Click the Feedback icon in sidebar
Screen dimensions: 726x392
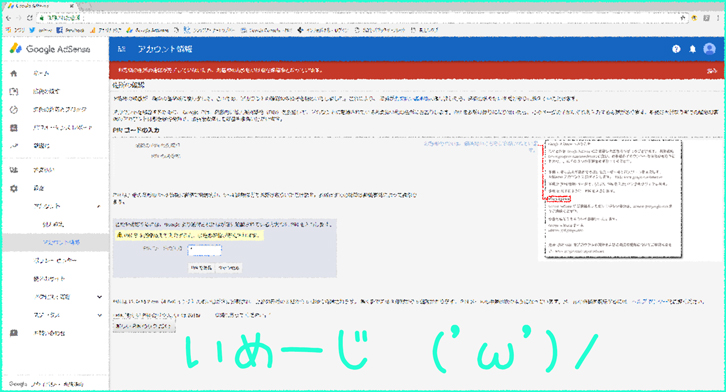14,333
